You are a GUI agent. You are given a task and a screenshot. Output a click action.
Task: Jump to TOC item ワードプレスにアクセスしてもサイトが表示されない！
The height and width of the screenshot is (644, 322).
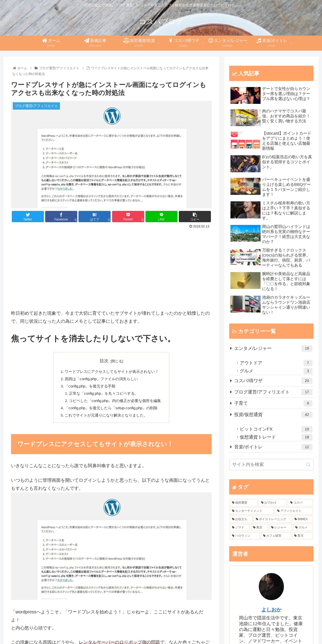(111, 372)
